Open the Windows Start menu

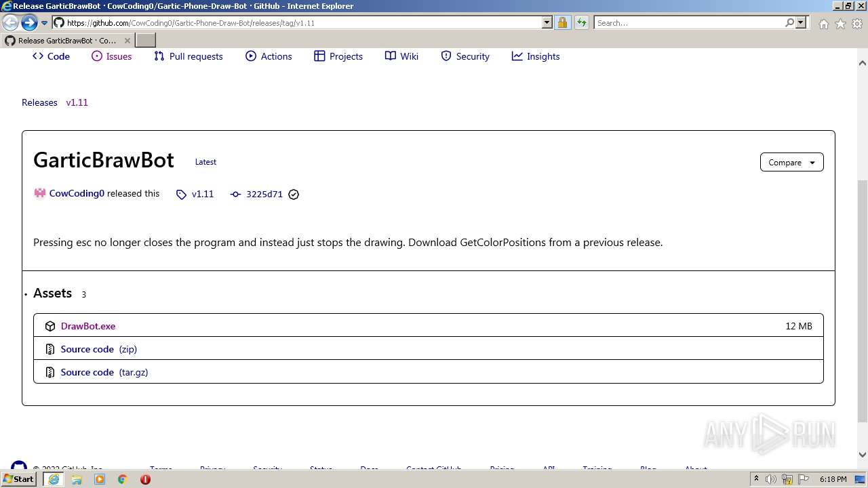click(18, 479)
